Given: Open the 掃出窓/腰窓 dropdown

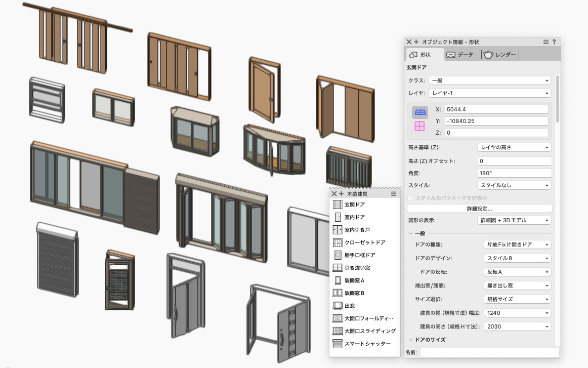Looking at the screenshot, I should (518, 285).
